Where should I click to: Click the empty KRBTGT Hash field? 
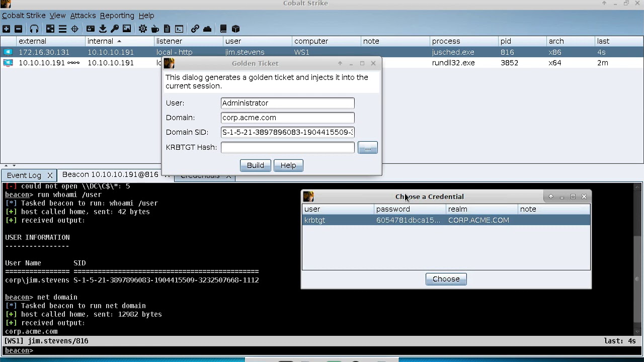pos(287,147)
